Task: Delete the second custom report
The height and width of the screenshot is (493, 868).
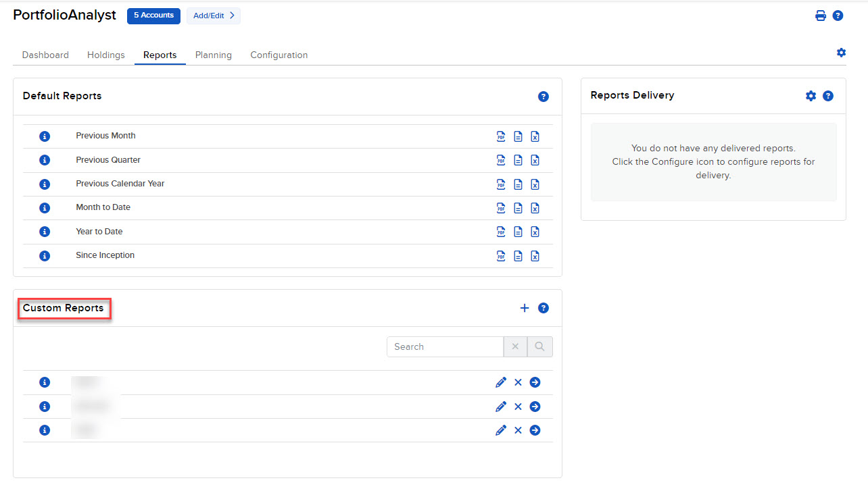Action: (x=518, y=406)
